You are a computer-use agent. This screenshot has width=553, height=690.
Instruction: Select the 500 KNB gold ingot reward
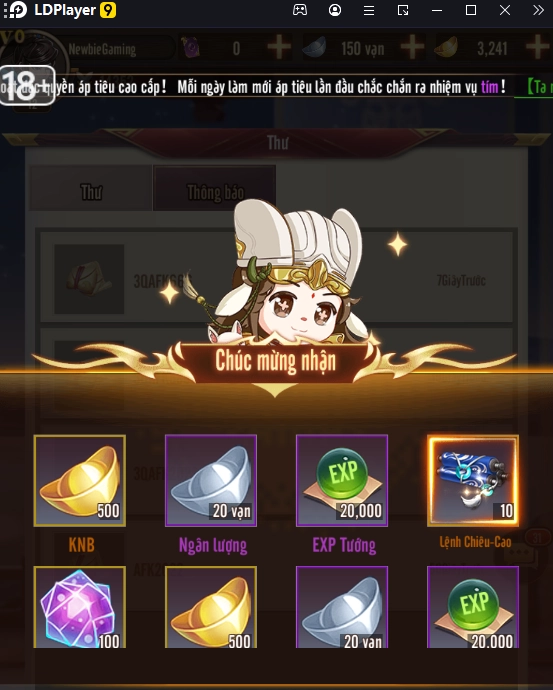(80, 481)
